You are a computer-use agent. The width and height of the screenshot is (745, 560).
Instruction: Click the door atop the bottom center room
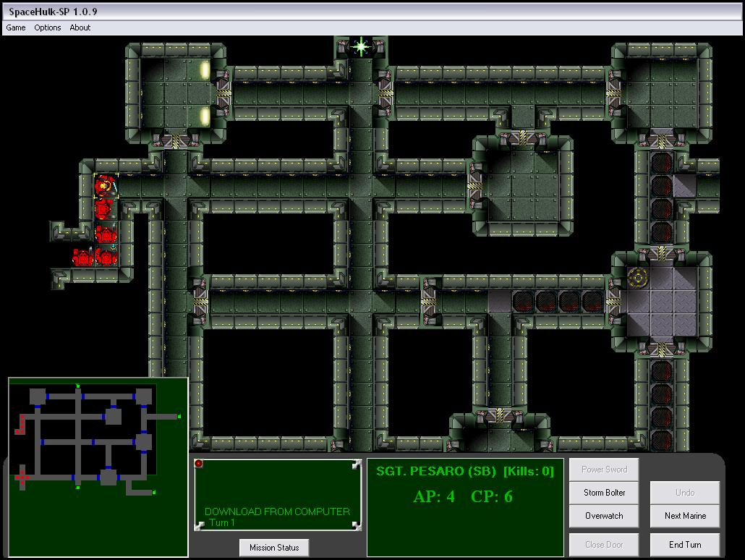pyautogui.click(x=499, y=416)
